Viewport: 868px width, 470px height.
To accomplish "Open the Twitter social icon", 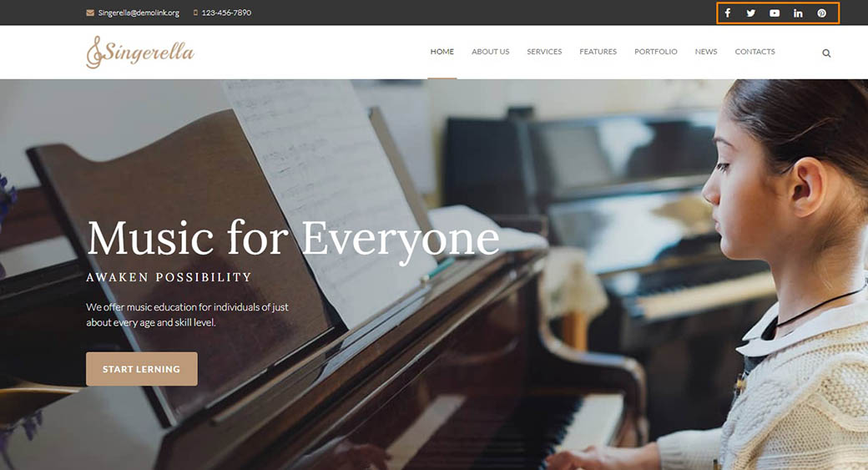I will point(750,13).
